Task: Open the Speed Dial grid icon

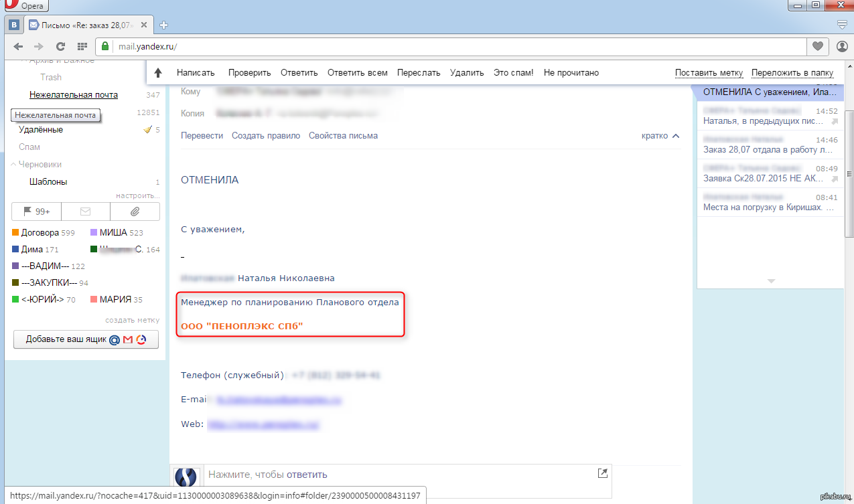Action: pyautogui.click(x=82, y=46)
